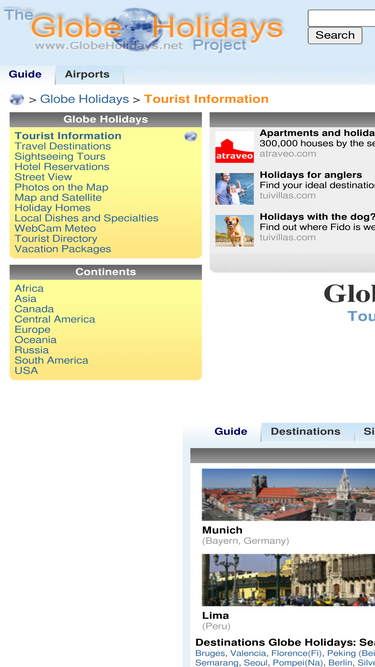Open the Bruges destination link
The width and height of the screenshot is (375, 667).
pyautogui.click(x=210, y=653)
